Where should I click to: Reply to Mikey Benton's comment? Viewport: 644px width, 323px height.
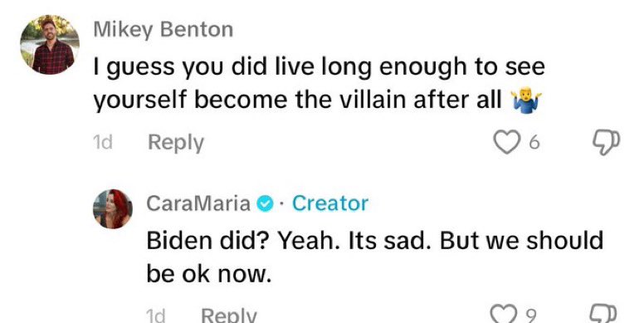[176, 143]
